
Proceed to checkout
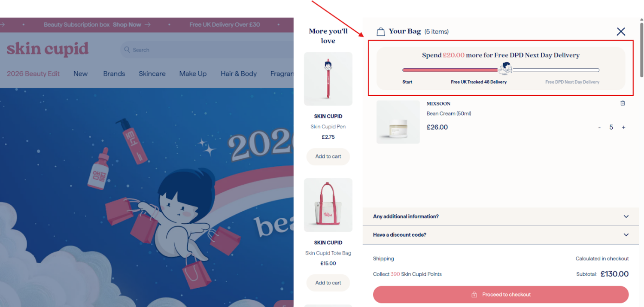point(501,295)
